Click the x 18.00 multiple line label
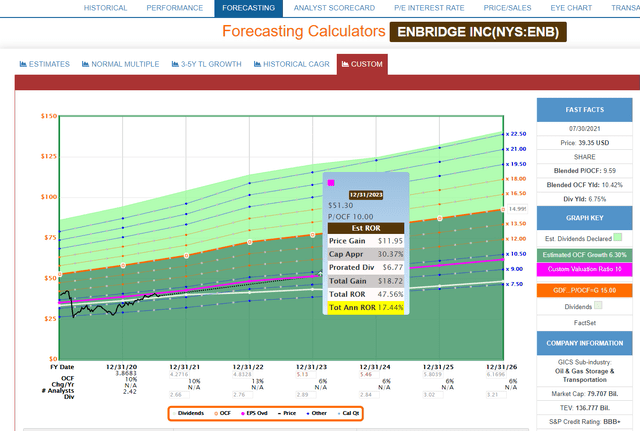 (516, 179)
